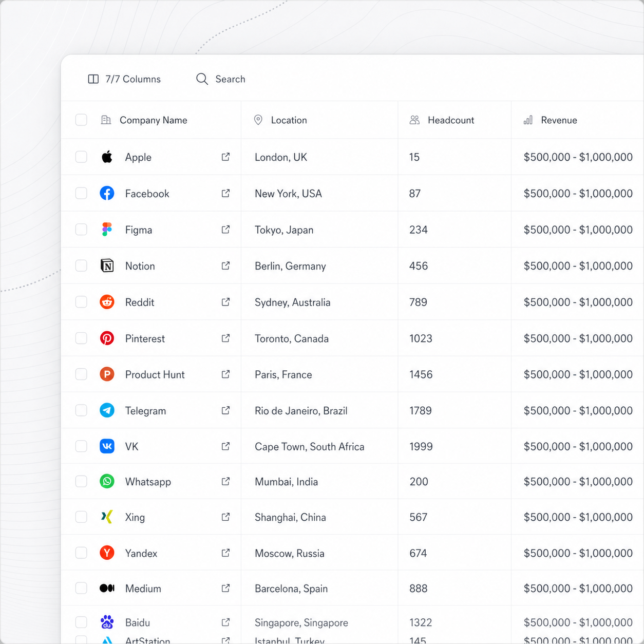Click the Telegram company name
This screenshot has height=644, width=644.
click(145, 411)
